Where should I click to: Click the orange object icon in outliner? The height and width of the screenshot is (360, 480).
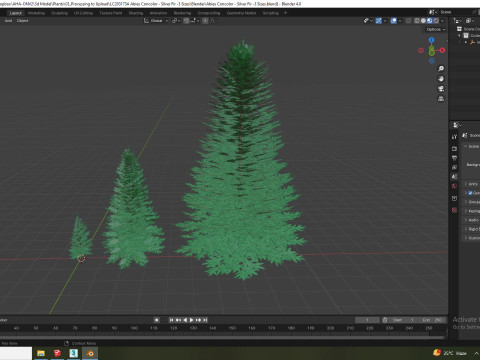click(472, 42)
